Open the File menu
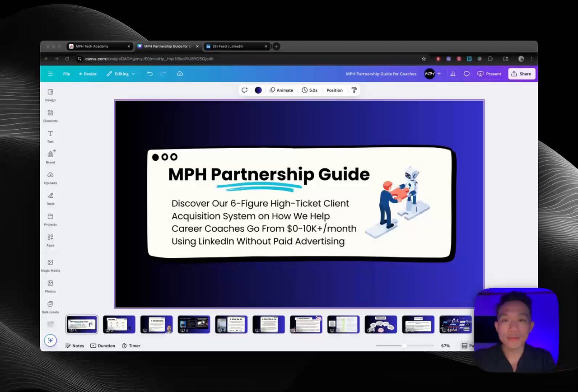The image size is (578, 392). (x=66, y=74)
